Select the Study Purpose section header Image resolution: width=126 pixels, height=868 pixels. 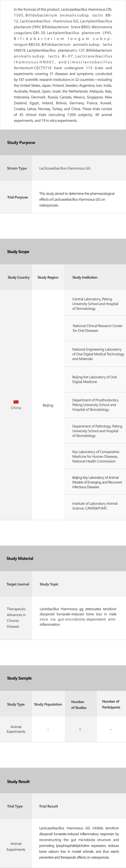pyautogui.click(x=21, y=142)
